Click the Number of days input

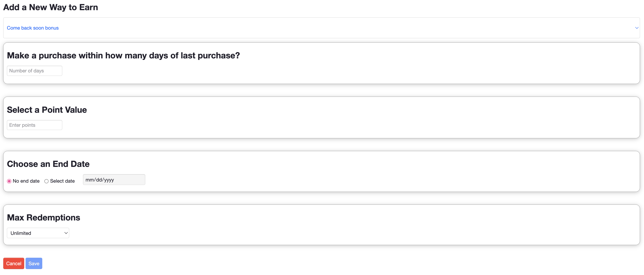point(35,71)
